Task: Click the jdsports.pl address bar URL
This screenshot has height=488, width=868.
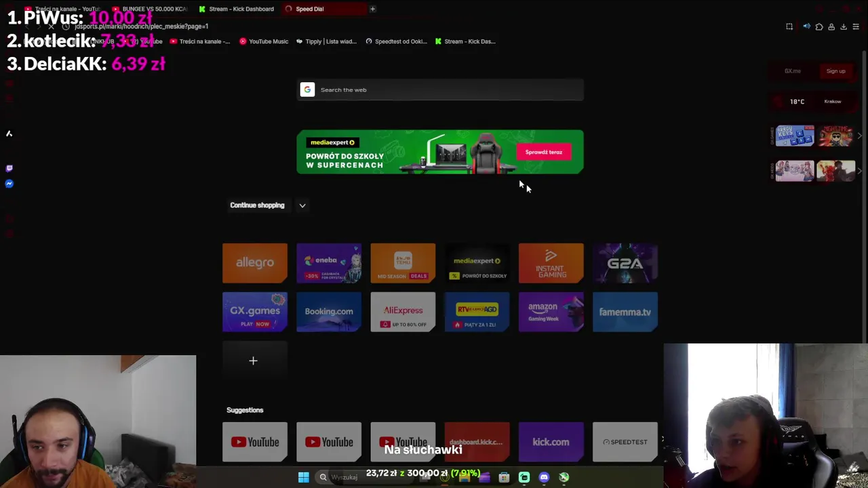Action: click(x=141, y=26)
